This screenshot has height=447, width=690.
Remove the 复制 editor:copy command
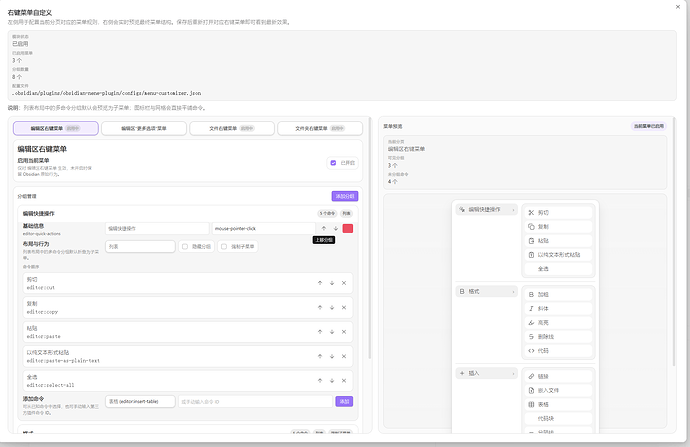click(344, 308)
